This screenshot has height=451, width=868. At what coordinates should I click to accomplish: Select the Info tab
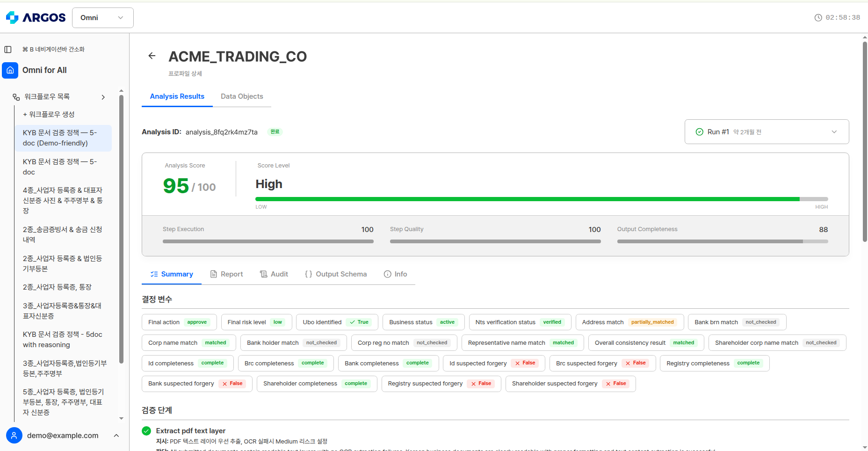(x=395, y=274)
